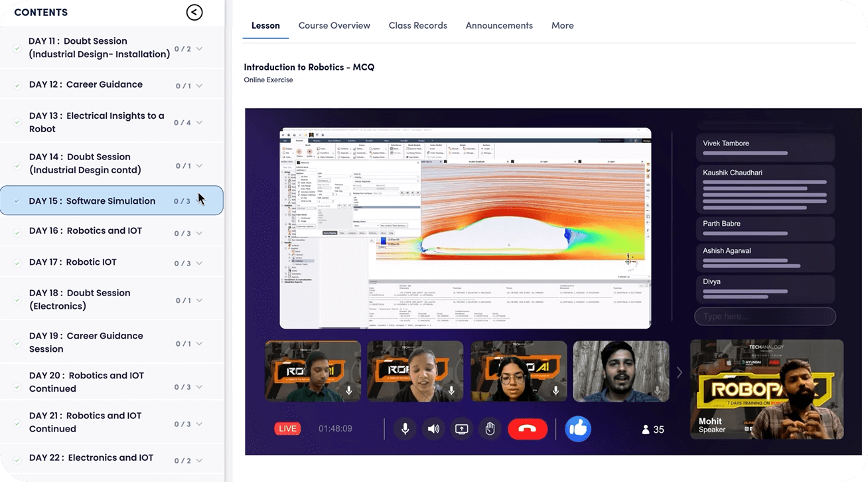Viewport: 868px width, 482px height.
Task: Click the Type here chat input field
Action: [765, 316]
